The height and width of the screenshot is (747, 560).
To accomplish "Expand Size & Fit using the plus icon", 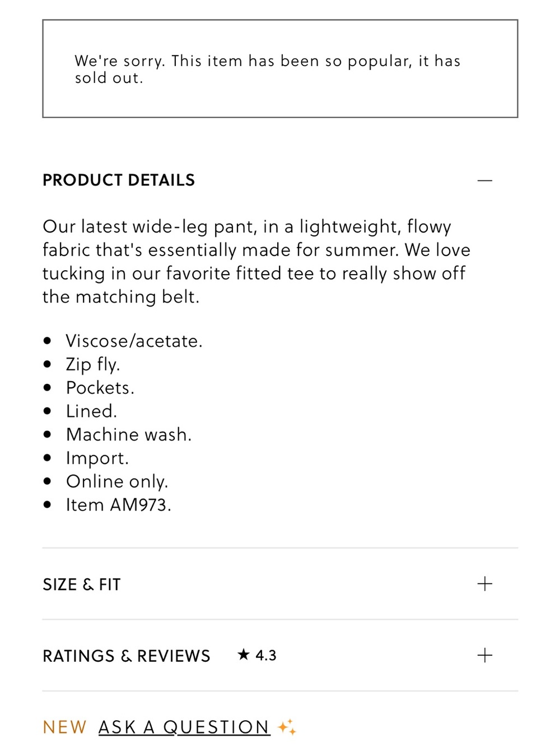I will (x=485, y=584).
